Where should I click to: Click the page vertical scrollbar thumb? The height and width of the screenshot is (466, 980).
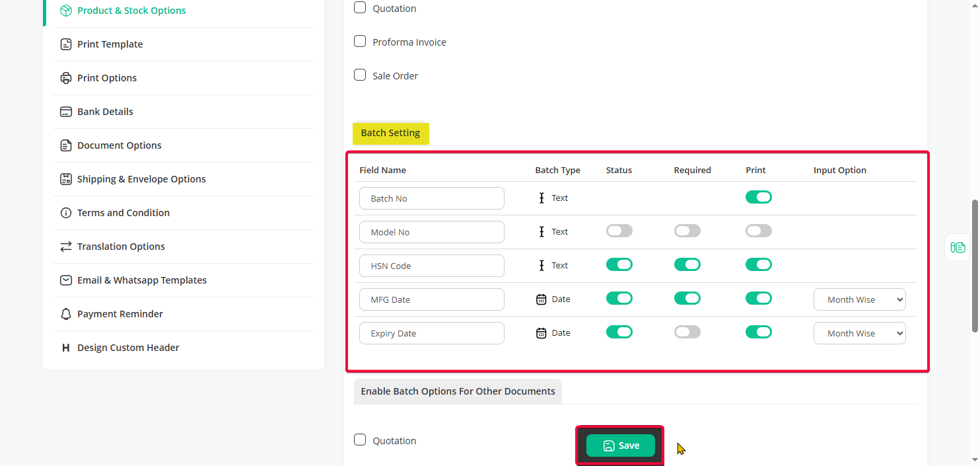click(x=975, y=264)
